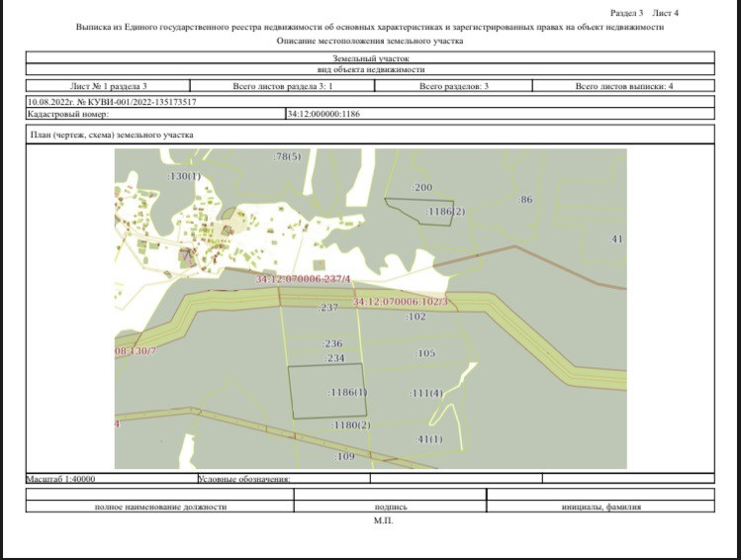
Task: Click parcel label :200 on map
Action: (x=422, y=188)
